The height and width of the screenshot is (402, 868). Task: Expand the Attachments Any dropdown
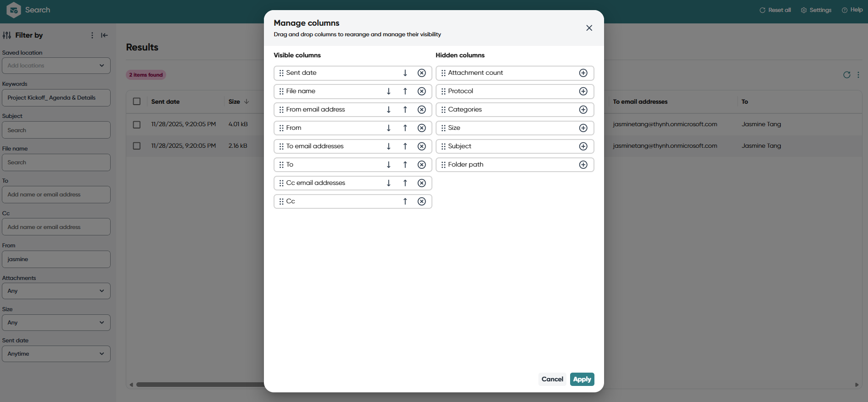56,291
